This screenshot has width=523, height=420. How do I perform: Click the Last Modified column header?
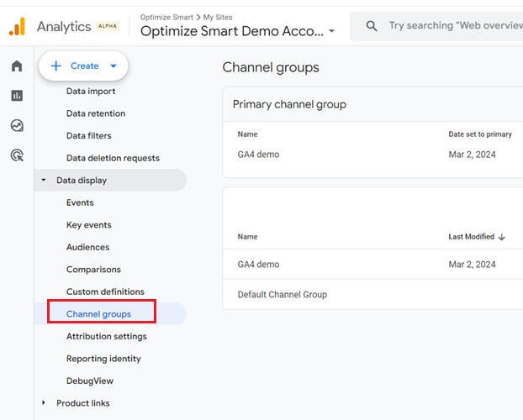(x=471, y=237)
